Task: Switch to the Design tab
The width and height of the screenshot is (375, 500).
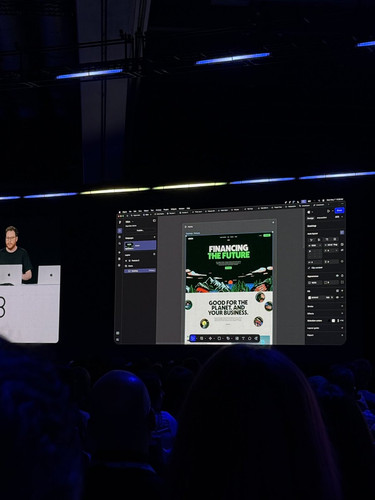Action: pos(311,218)
